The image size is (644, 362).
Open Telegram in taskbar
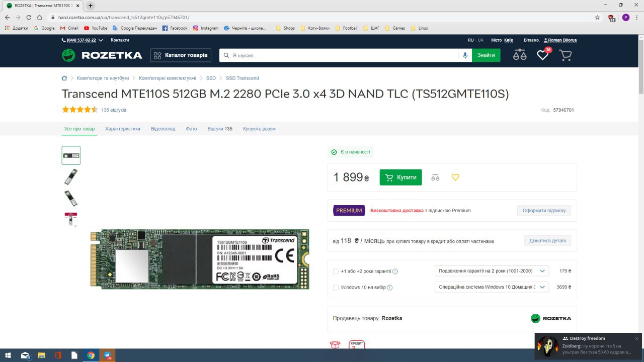[x=108, y=355]
